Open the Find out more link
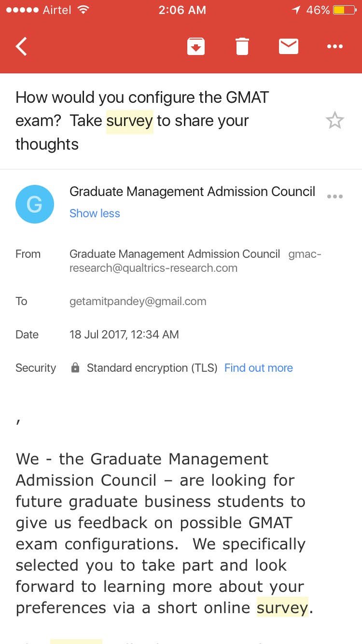 tap(258, 368)
